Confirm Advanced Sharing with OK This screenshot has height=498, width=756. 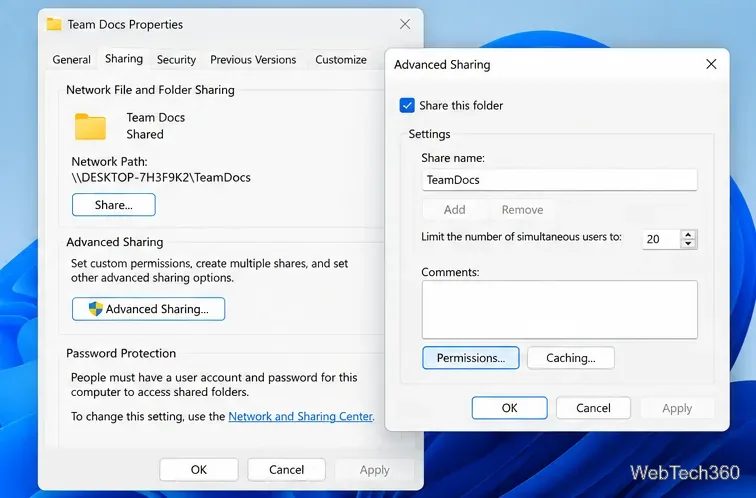510,408
